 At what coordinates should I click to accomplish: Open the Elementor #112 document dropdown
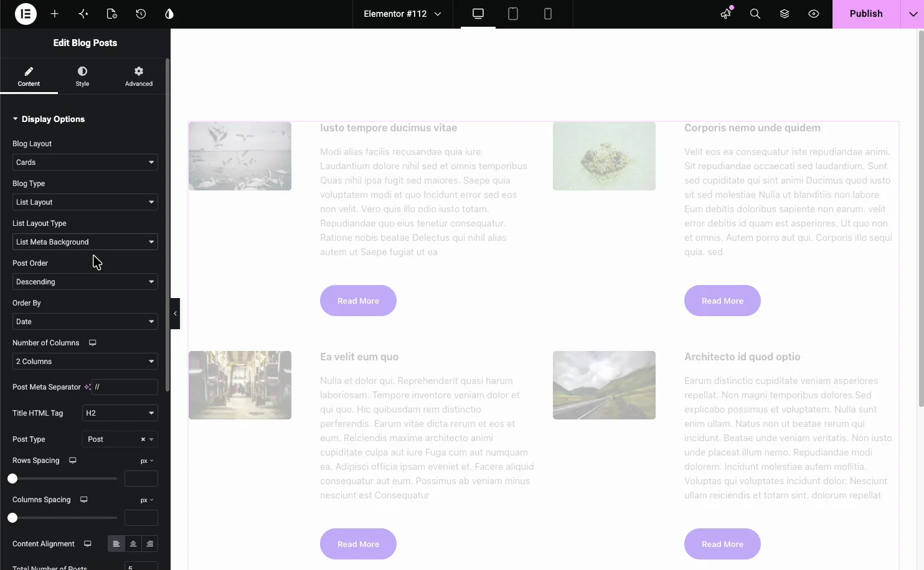click(402, 14)
